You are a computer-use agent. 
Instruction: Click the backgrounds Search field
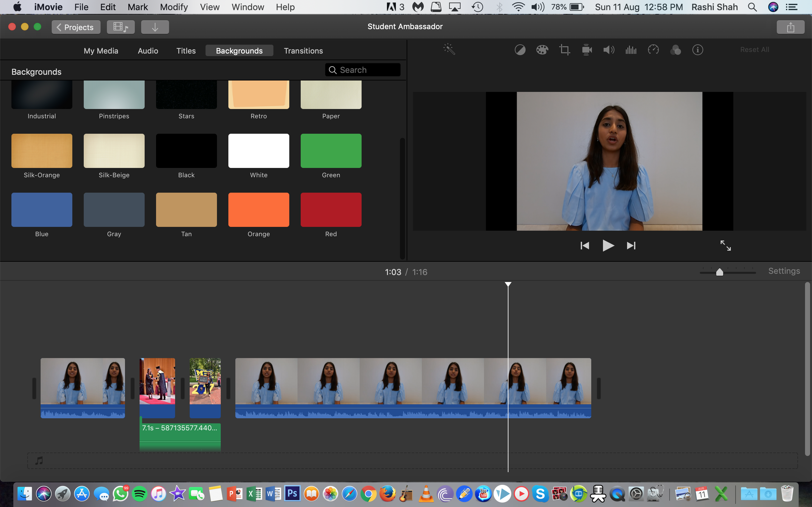[x=366, y=70]
